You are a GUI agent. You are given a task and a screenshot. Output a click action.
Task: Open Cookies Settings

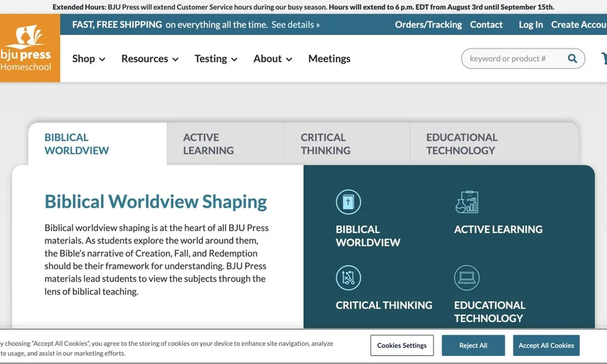402,345
